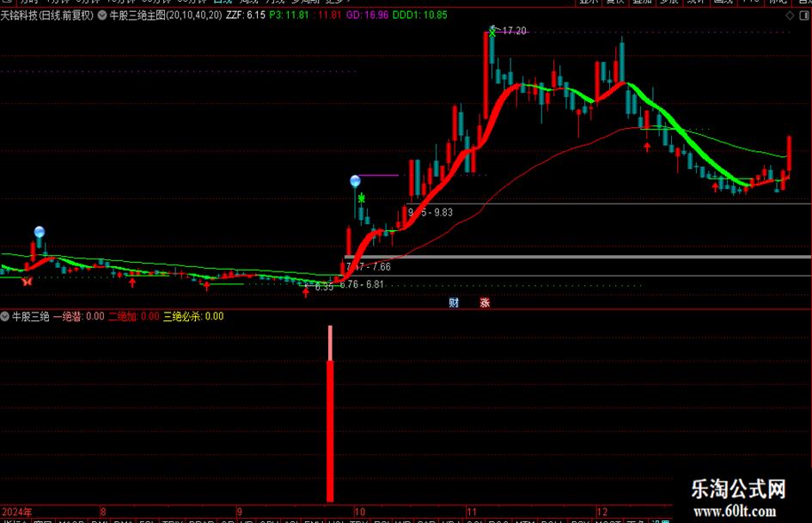Image resolution: width=812 pixels, height=523 pixels.
Task: Click month 9 on the time axis
Action: click(x=239, y=512)
